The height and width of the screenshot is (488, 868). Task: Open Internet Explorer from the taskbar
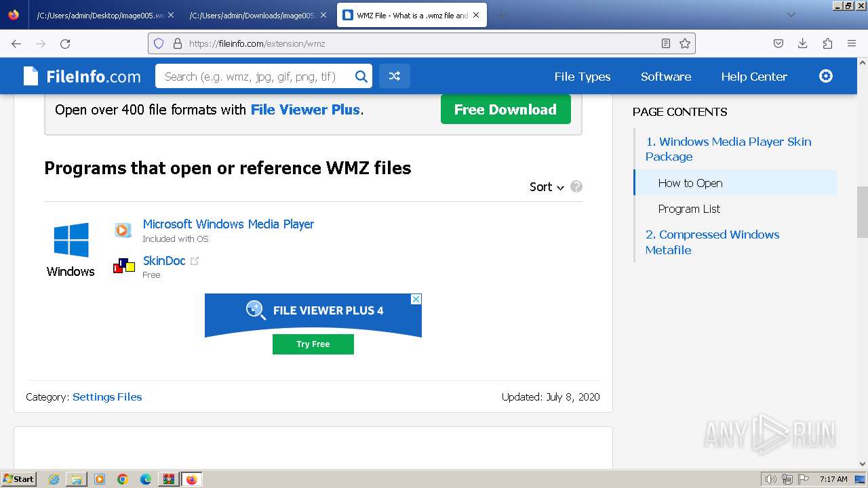[54, 479]
